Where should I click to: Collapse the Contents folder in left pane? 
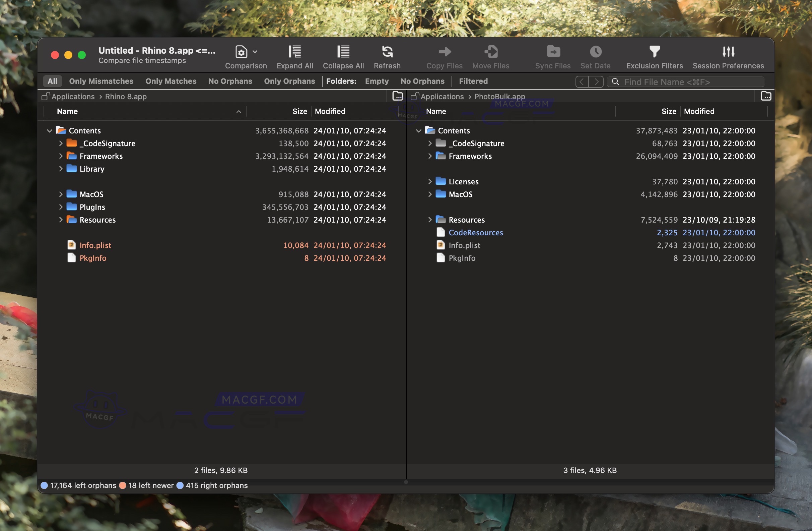[50, 130]
